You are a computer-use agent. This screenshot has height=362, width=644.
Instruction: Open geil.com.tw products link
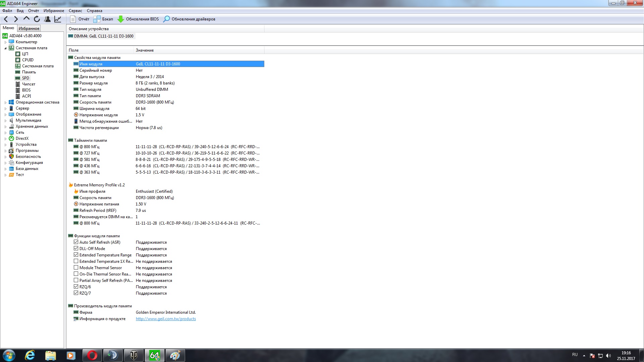tap(166, 319)
